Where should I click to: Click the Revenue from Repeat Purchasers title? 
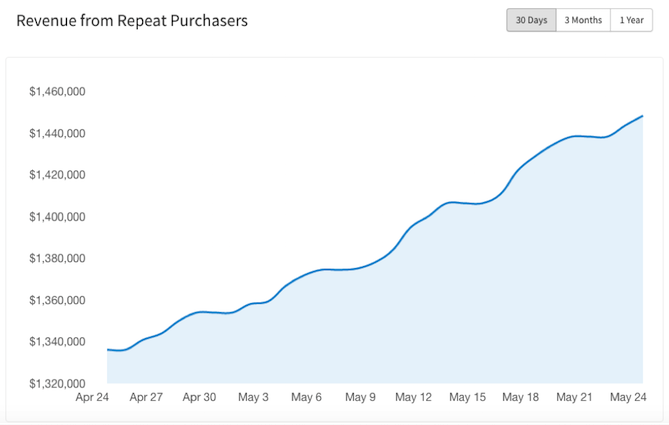coord(132,20)
